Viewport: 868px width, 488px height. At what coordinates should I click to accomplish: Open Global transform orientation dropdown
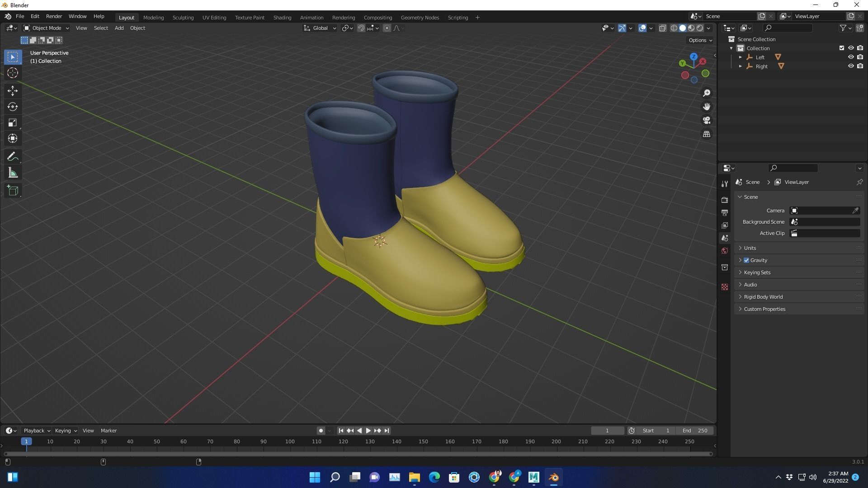pos(320,28)
